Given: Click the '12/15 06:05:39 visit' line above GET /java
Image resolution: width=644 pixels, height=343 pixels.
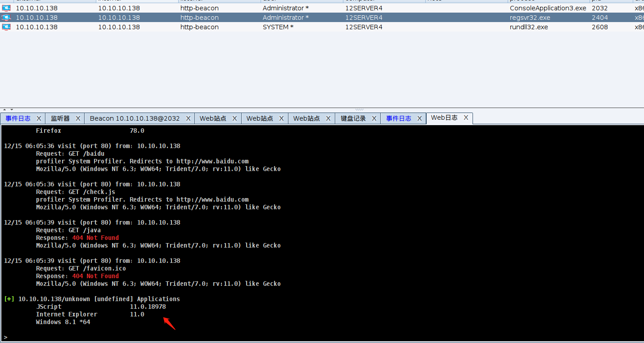Looking at the screenshot, I should pos(92,222).
